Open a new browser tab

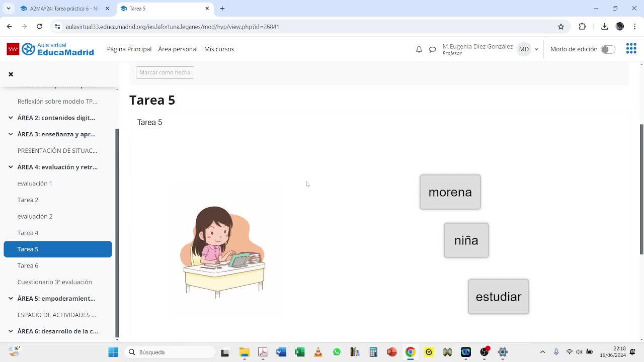[x=222, y=9]
